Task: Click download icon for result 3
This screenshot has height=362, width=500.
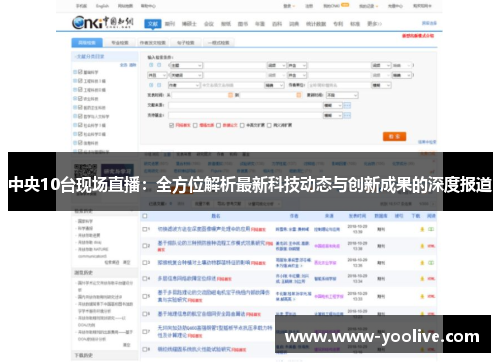Action: coord(422,263)
